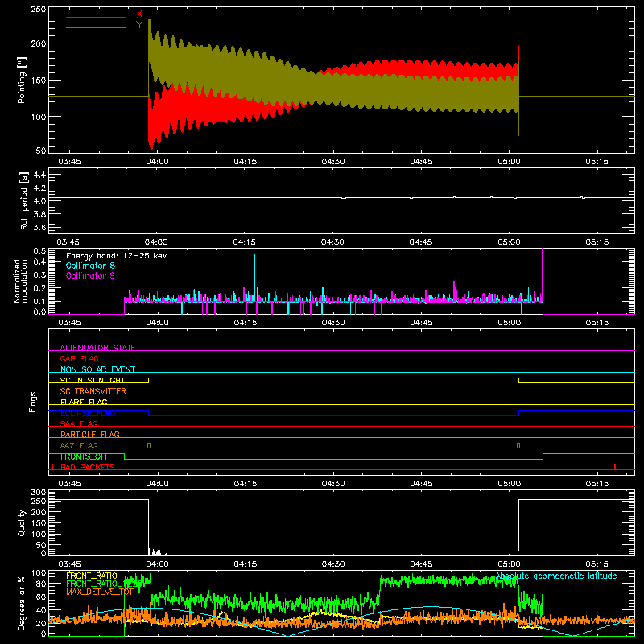Click the 04:00 tick label under Quality plot
The width and height of the screenshot is (644, 644).
[157, 564]
